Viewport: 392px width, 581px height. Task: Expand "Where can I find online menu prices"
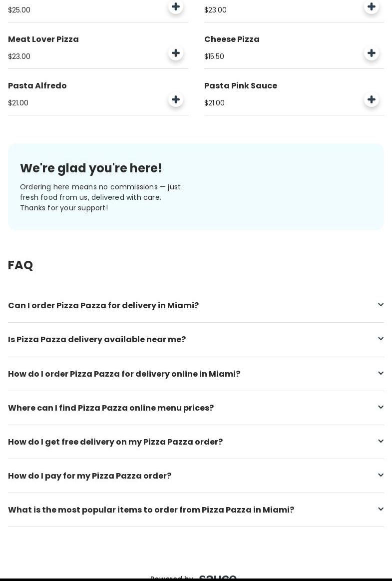point(381,408)
